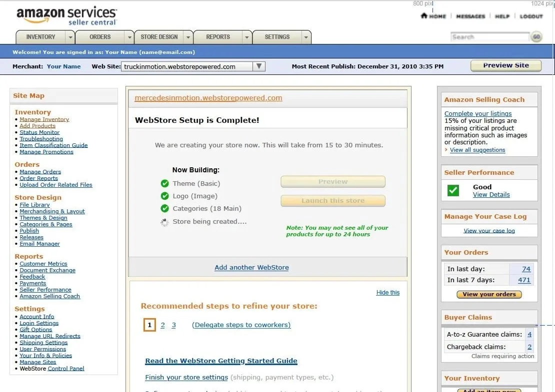Open the SETTINGS tab
The height and width of the screenshot is (392, 555).
pos(277,37)
